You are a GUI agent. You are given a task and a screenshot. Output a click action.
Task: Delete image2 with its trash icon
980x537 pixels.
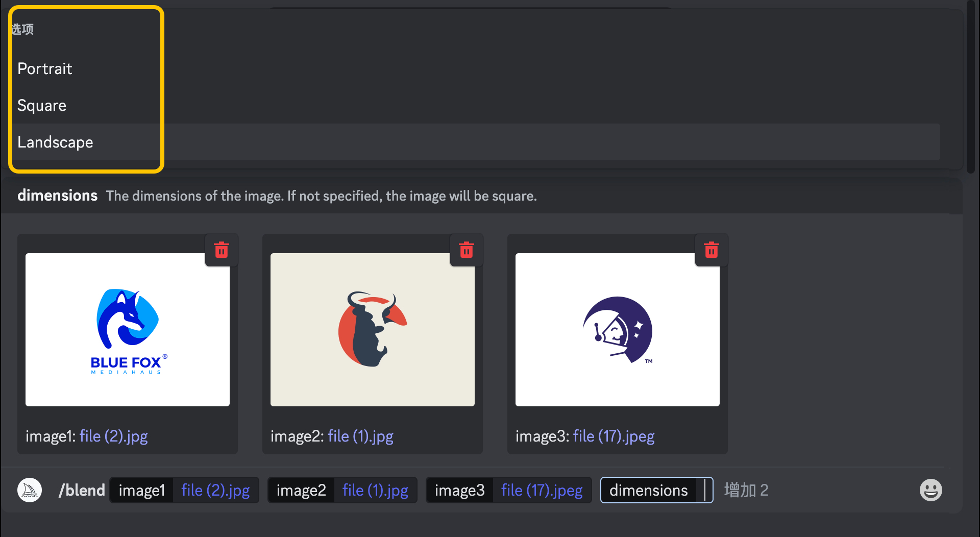pyautogui.click(x=467, y=250)
